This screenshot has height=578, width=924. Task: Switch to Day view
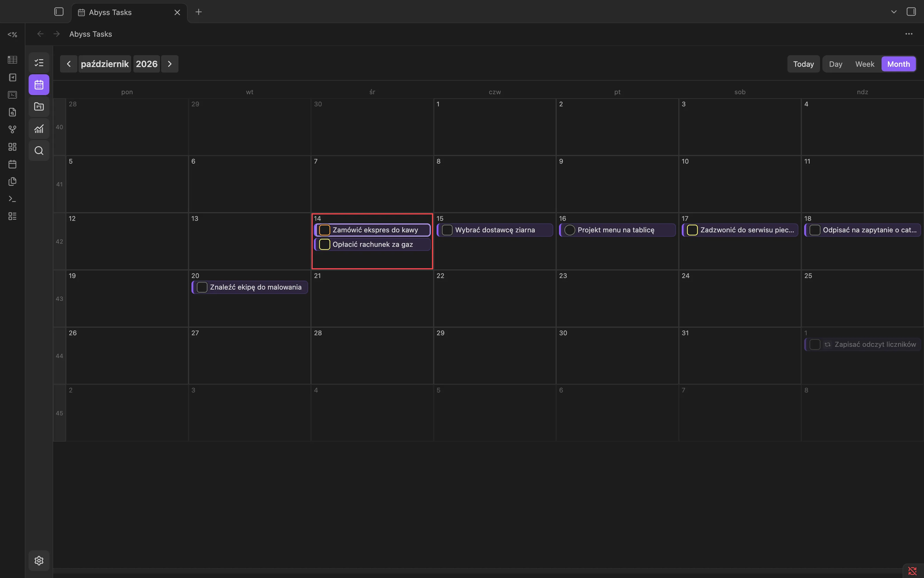[x=835, y=64]
